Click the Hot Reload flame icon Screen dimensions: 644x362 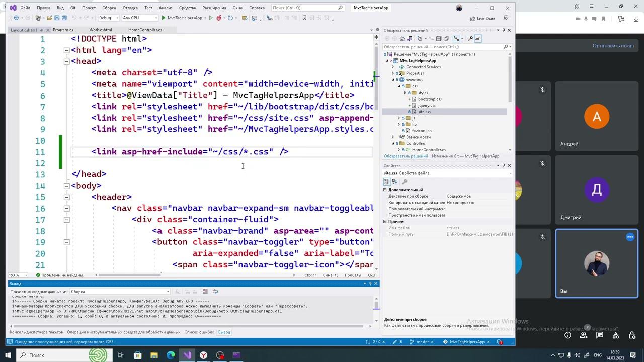(x=219, y=18)
